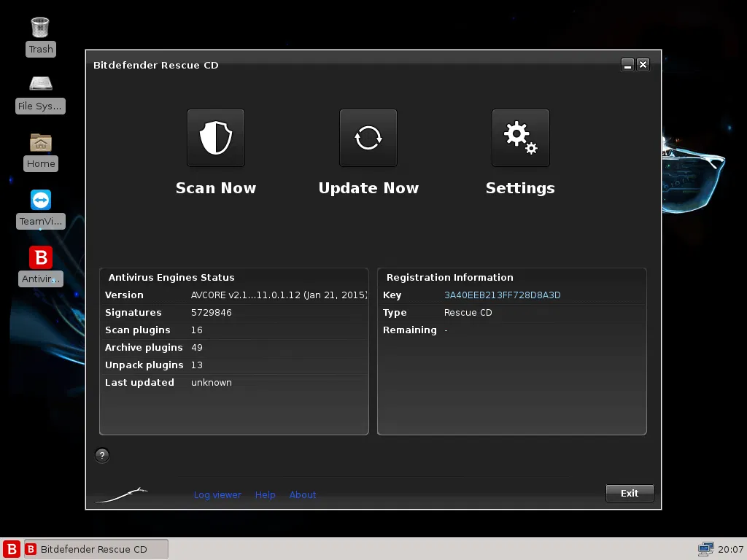Open Settings via the gears icon
747x560 pixels.
point(520,138)
